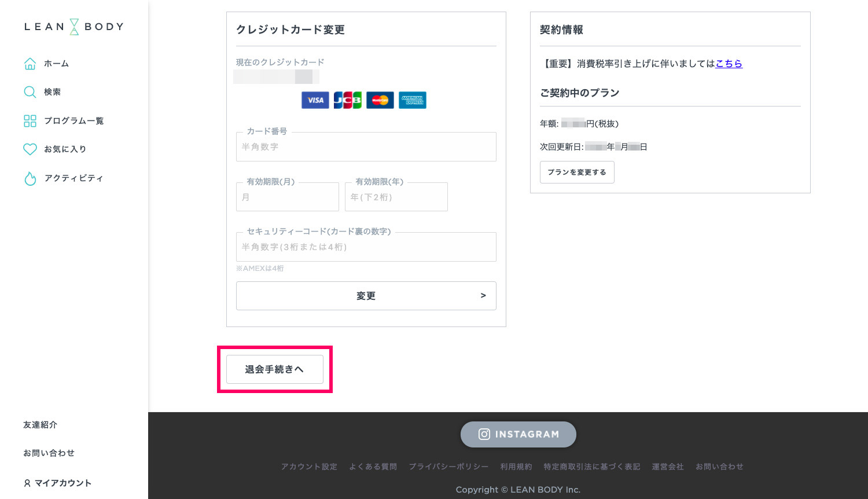This screenshot has width=868, height=499.
Task: Open アカウント設定 footer link
Action: pos(310,467)
